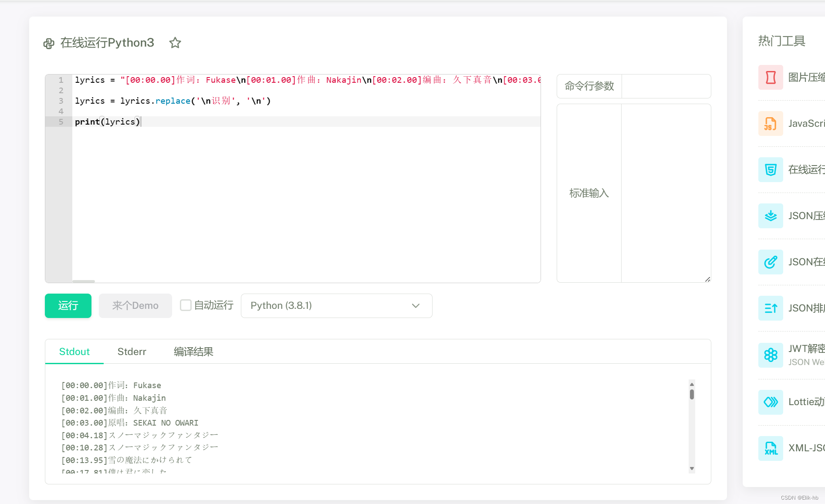Open the image compression tool icon
The image size is (825, 504).
click(771, 77)
